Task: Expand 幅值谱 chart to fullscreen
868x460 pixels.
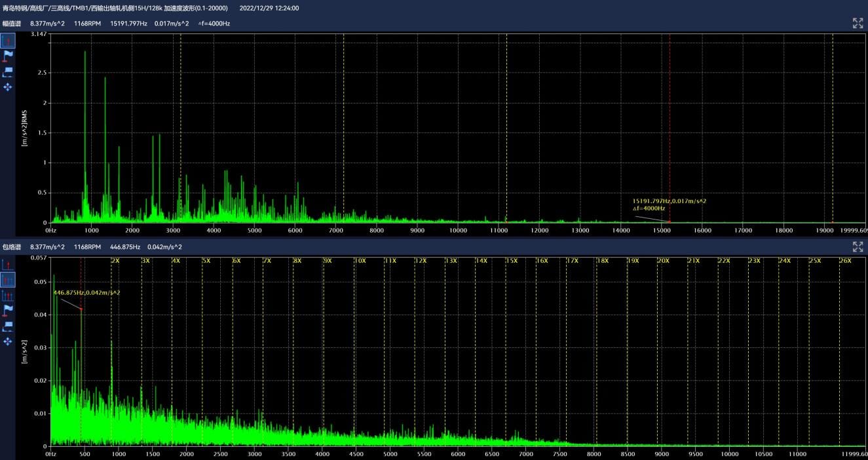Action: (858, 24)
